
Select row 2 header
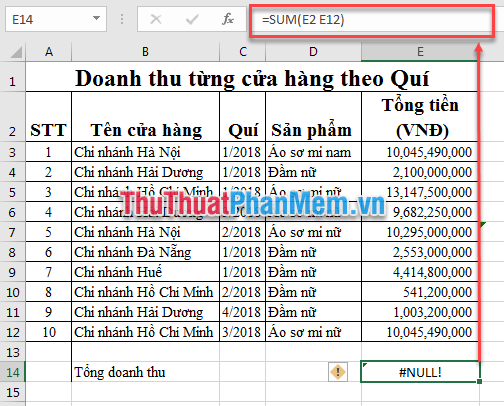coord(13,117)
